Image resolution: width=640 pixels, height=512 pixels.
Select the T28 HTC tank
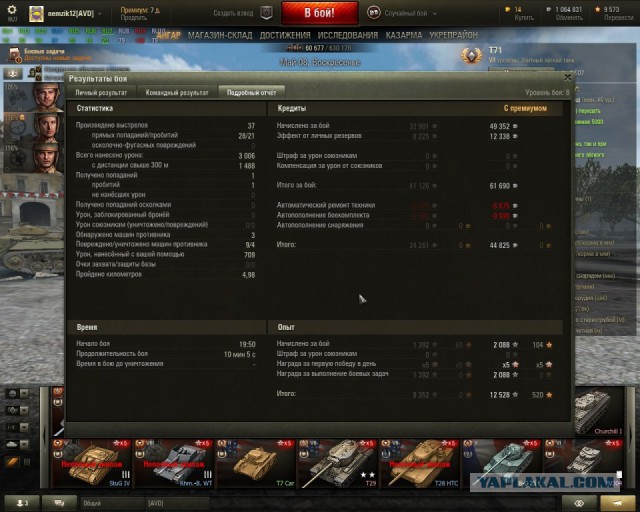(x=419, y=463)
